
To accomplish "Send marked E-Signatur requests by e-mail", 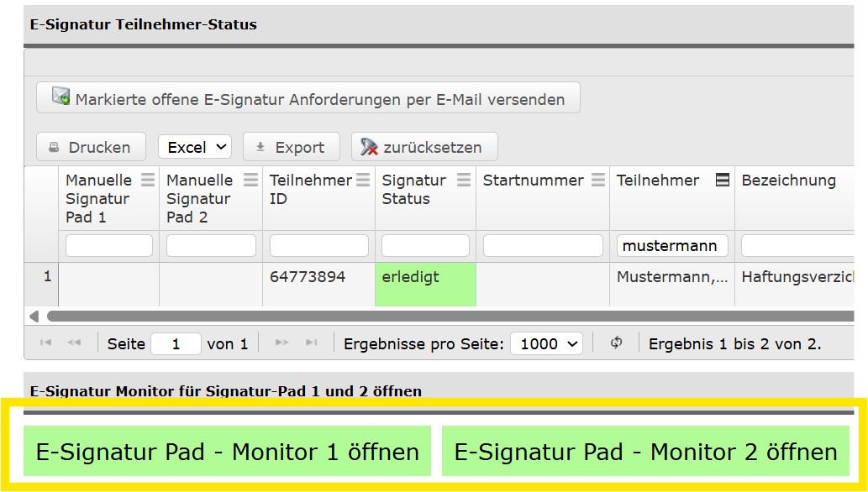I will click(308, 98).
